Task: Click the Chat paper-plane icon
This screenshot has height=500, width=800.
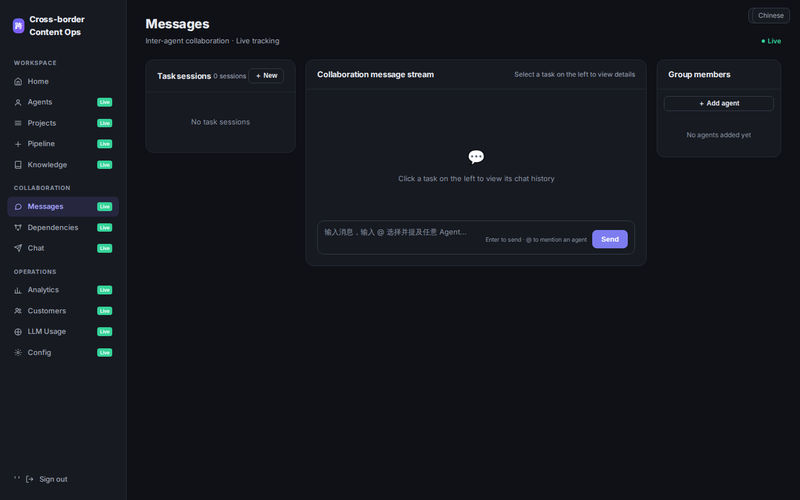Action: point(18,248)
